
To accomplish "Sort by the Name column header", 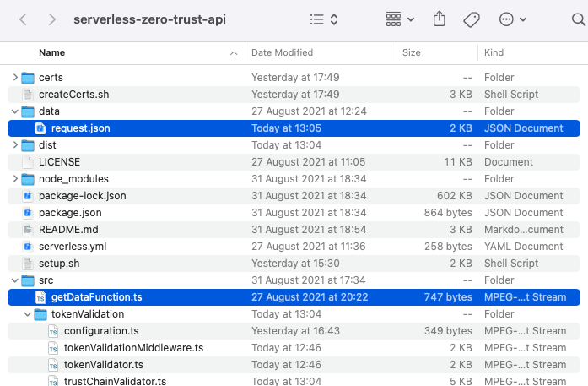I will coord(51,52).
